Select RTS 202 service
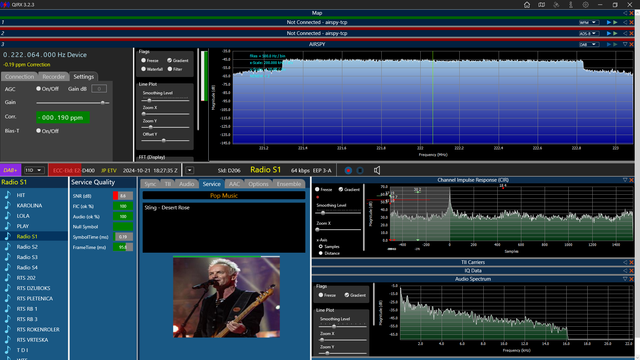Screen dimensions: 640x360 click(x=26, y=278)
